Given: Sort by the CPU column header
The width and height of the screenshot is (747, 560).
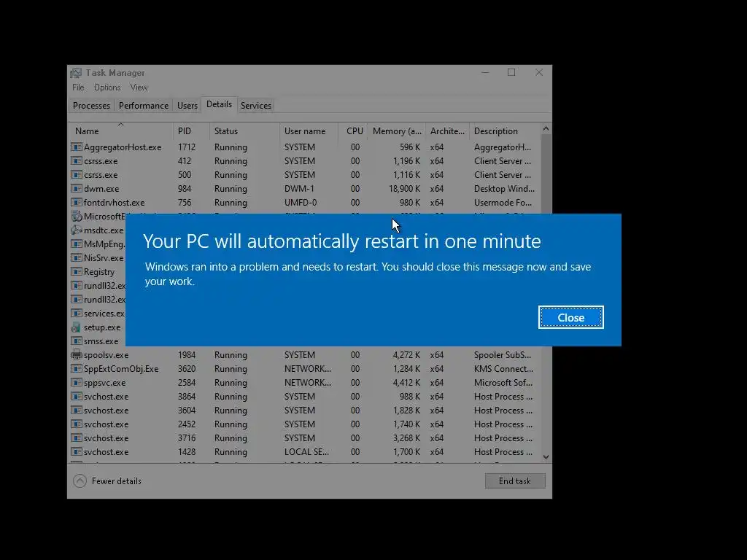Looking at the screenshot, I should click(352, 131).
